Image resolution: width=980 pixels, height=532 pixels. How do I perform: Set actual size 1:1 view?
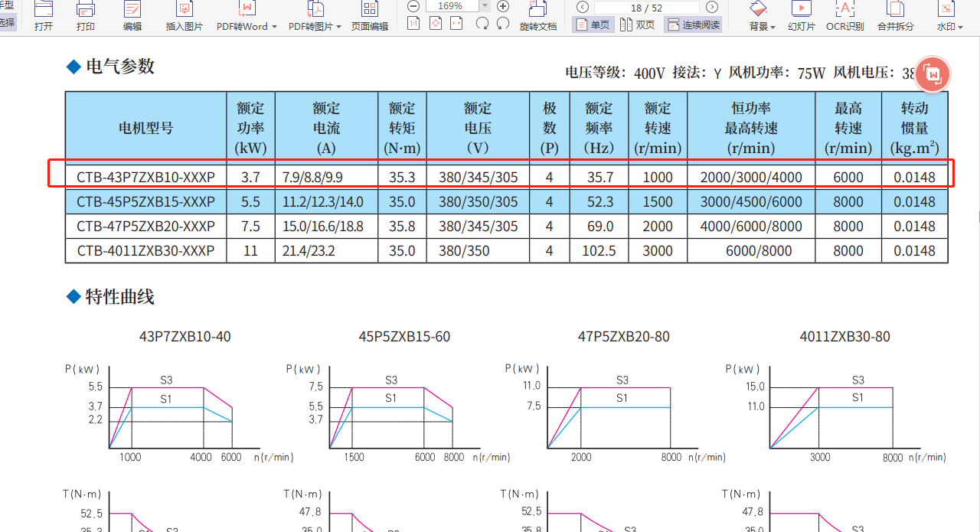pos(413,24)
